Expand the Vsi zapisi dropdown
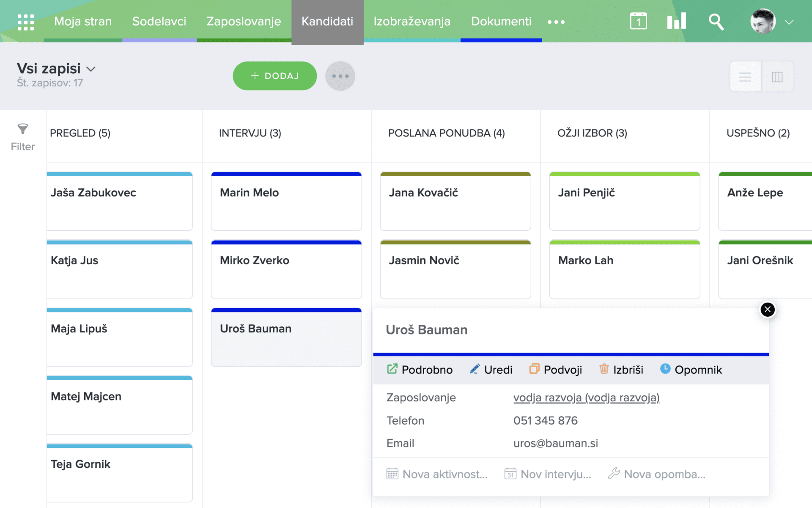This screenshot has height=508, width=812. click(91, 69)
